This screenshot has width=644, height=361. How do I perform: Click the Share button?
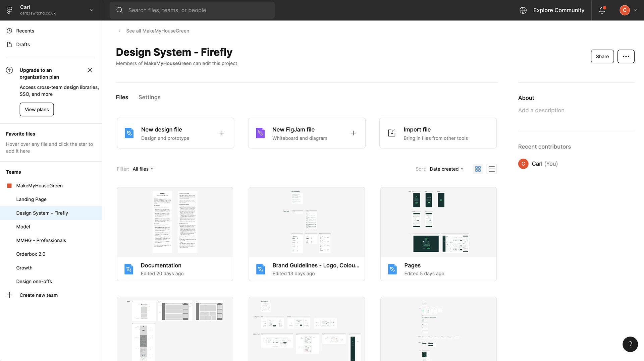tap(602, 56)
